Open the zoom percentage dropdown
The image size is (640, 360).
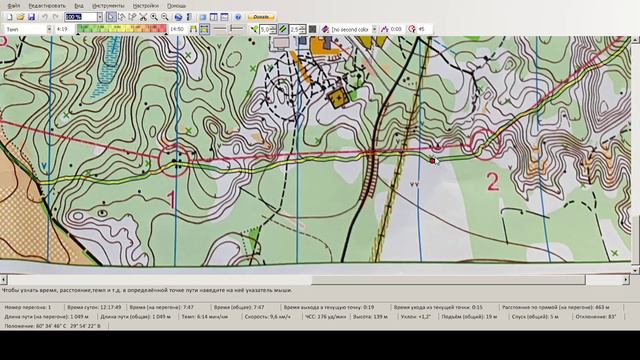point(100,17)
